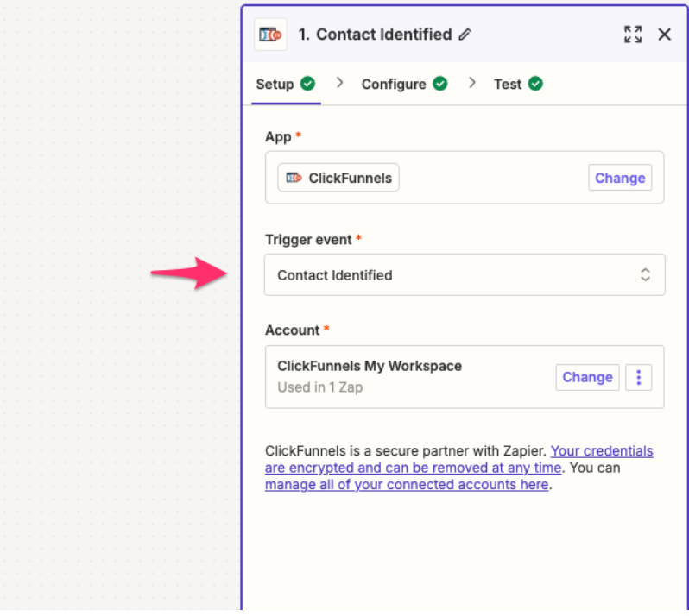Click the green checkmark beside Test
This screenshot has height=616, width=689.
click(x=535, y=84)
